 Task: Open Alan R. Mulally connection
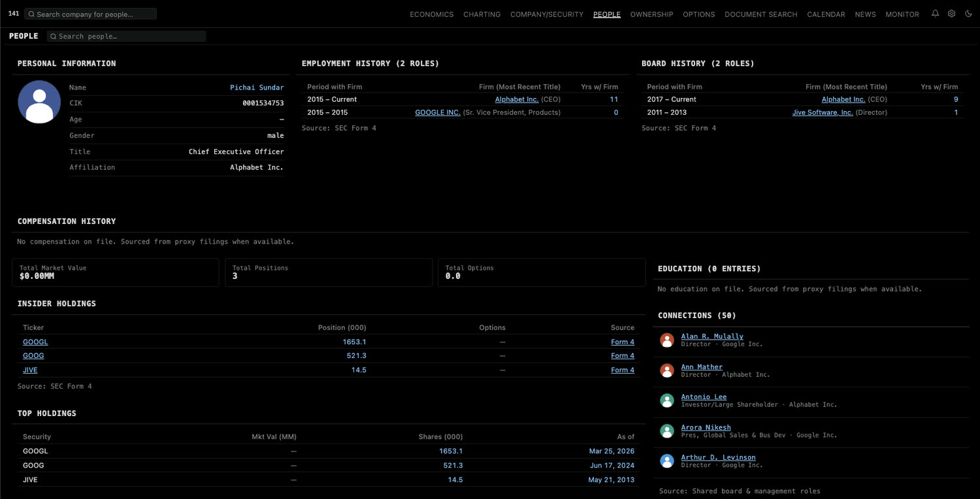tap(712, 336)
